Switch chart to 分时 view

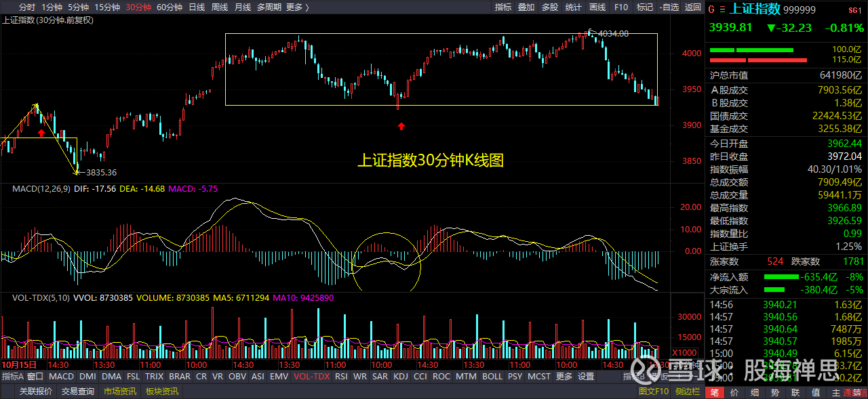(27, 7)
